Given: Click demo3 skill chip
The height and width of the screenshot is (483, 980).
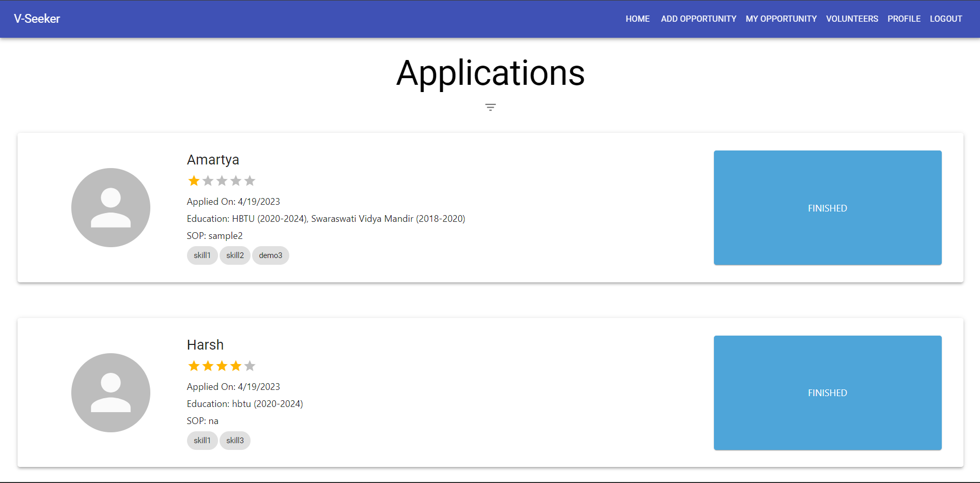Looking at the screenshot, I should [271, 255].
